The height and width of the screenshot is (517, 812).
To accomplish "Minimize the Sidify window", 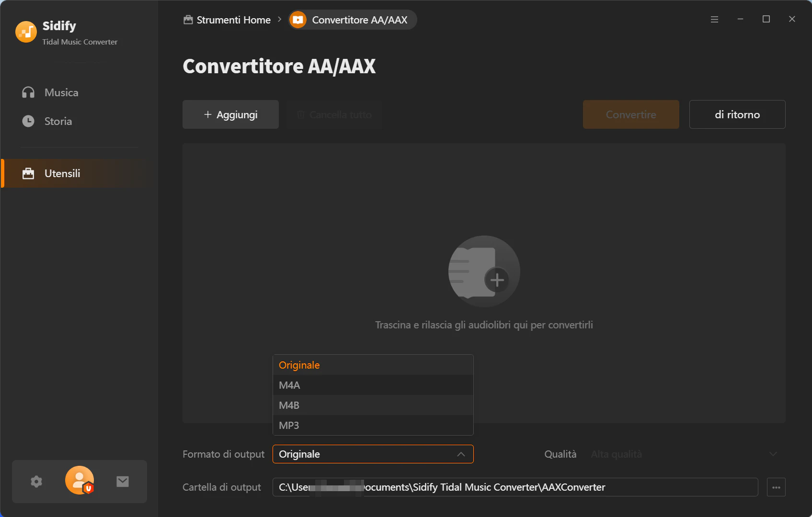I will tap(740, 19).
